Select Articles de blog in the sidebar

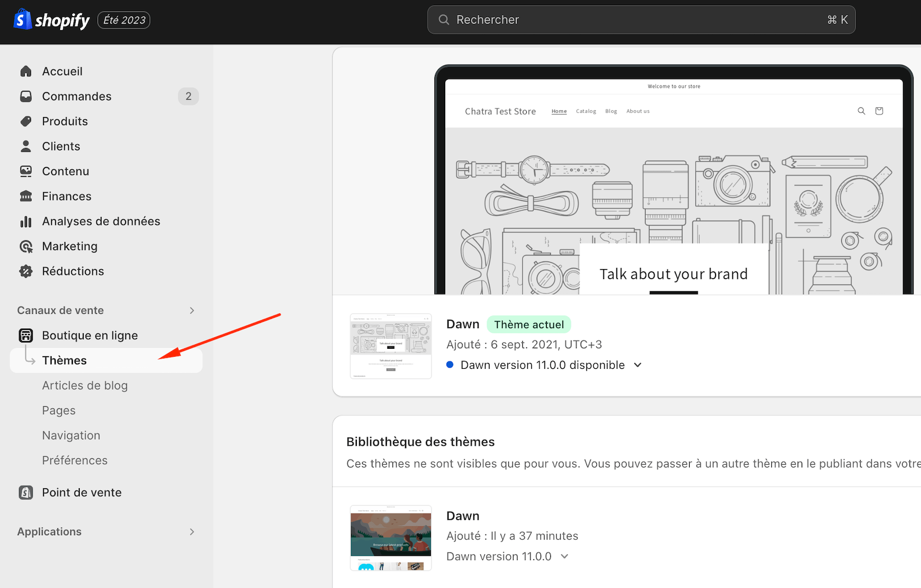pyautogui.click(x=85, y=385)
